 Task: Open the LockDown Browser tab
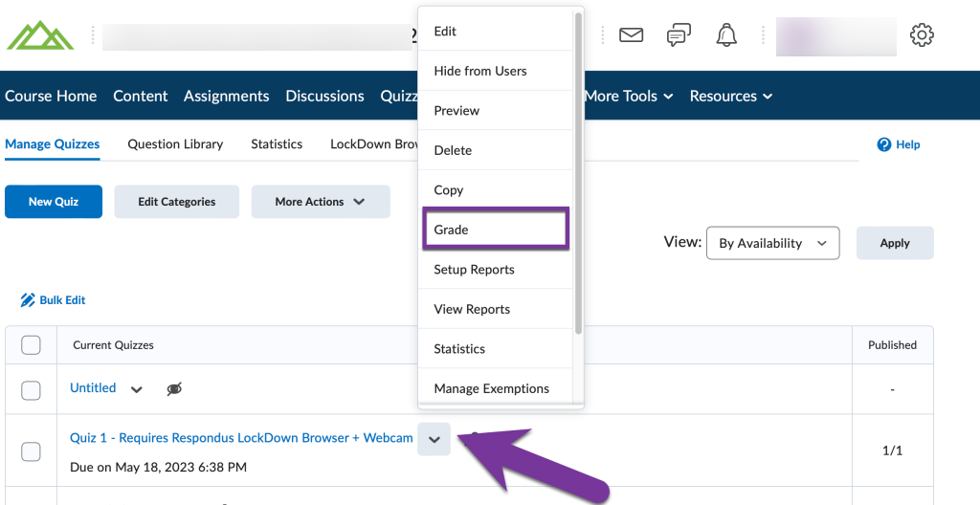tap(374, 144)
